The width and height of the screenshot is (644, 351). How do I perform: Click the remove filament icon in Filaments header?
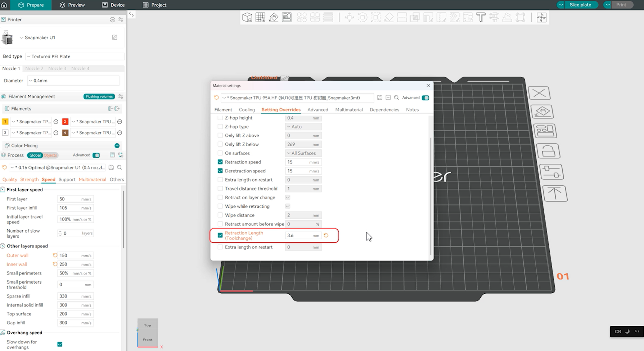pyautogui.click(x=110, y=109)
